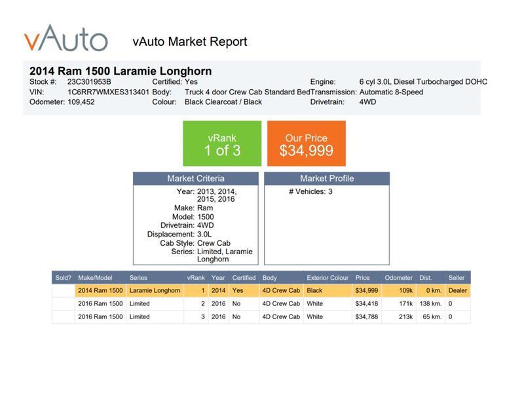Click the 'vRank' column header
The image size is (524, 420).
pyautogui.click(x=196, y=278)
